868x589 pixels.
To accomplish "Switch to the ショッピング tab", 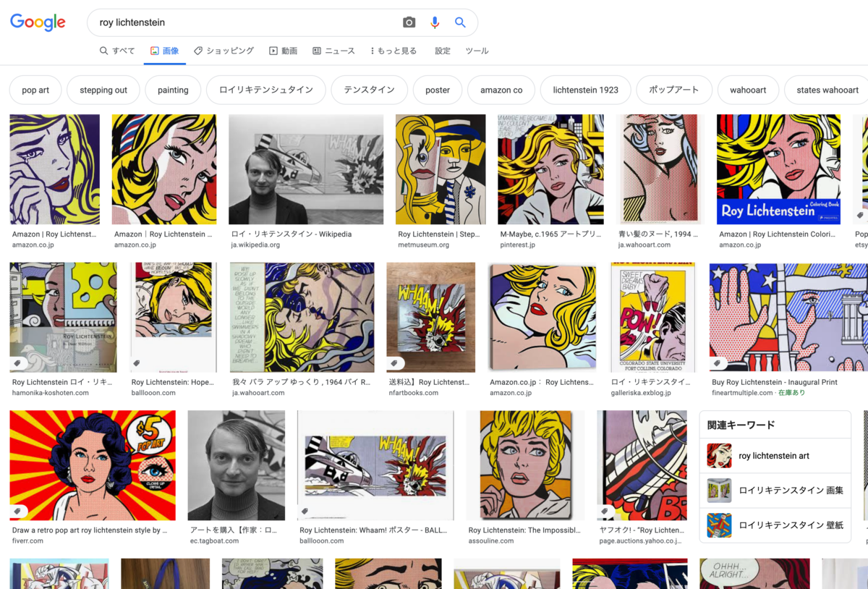I will pyautogui.click(x=224, y=51).
